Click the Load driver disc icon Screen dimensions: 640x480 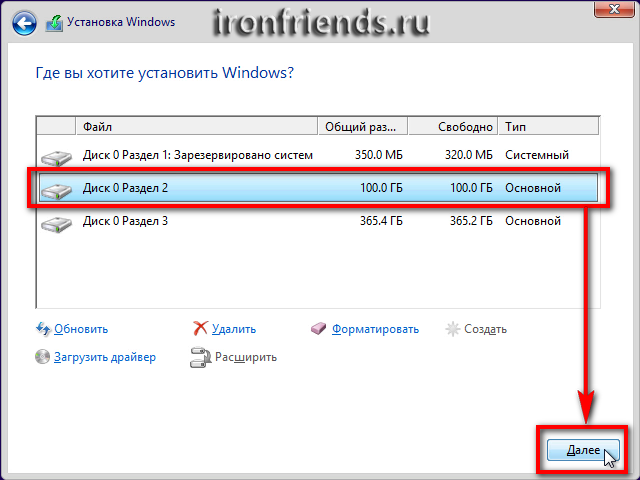click(43, 357)
